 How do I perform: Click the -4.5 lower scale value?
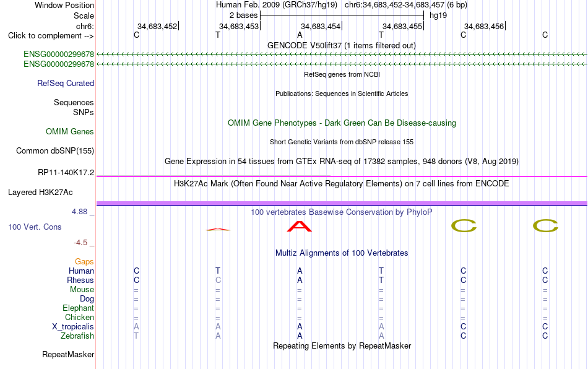coord(80,243)
